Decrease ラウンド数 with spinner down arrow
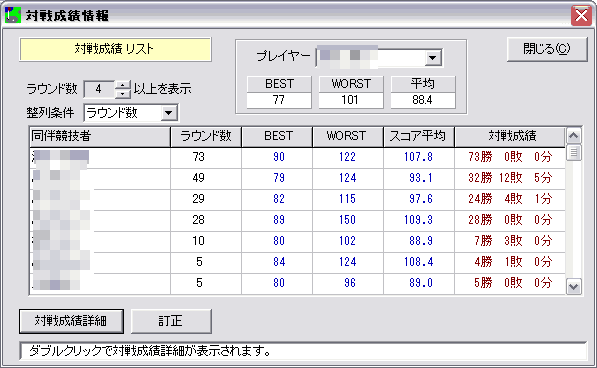 (123, 94)
